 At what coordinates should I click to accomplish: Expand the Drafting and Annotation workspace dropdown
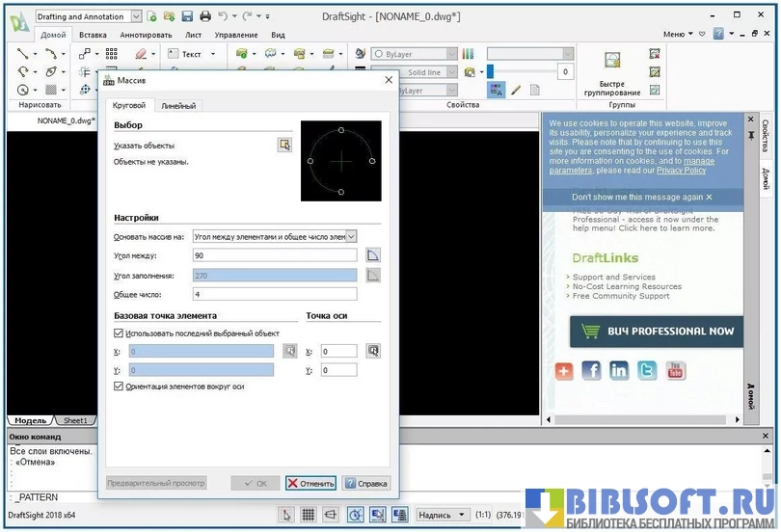135,16
